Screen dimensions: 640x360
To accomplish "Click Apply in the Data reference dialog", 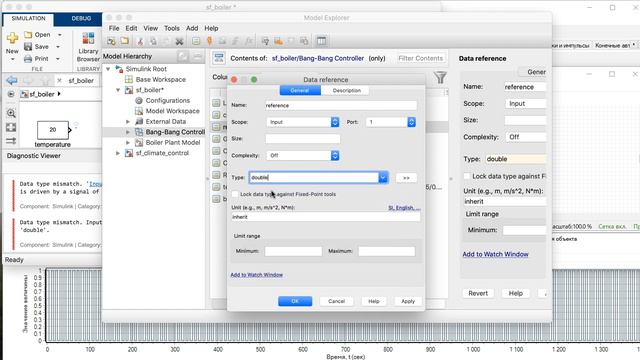I will coord(408,301).
